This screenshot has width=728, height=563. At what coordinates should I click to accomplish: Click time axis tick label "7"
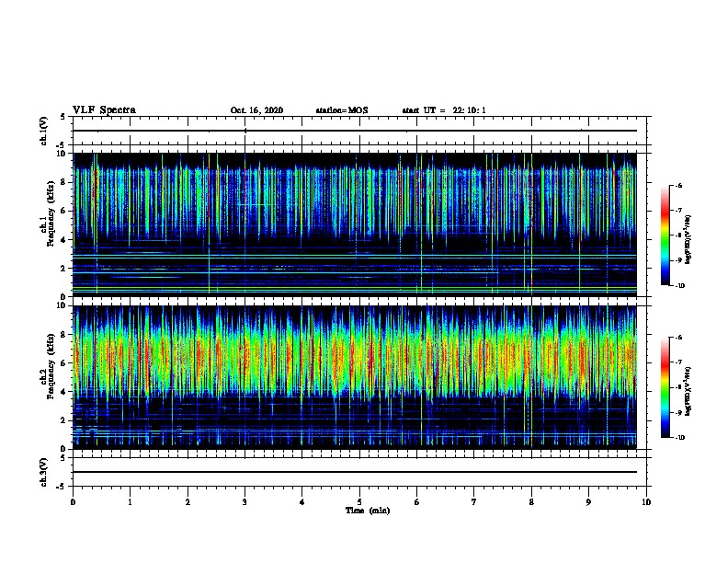coord(474,502)
